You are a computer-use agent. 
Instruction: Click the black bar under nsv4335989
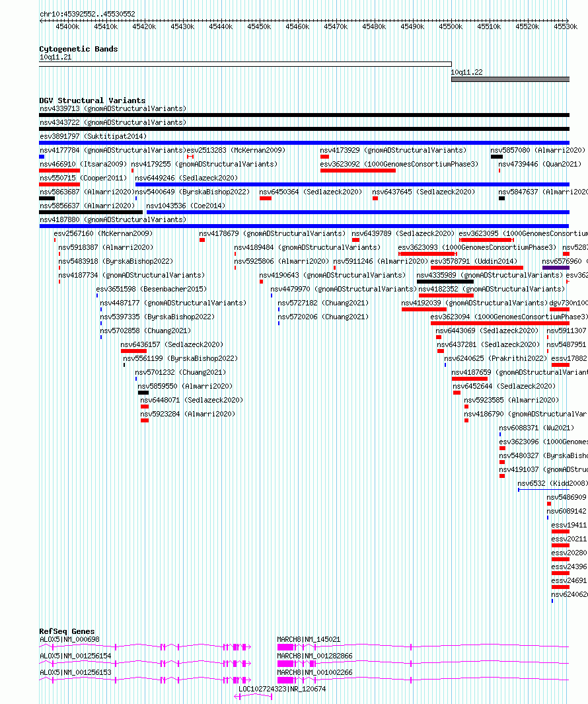(x=445, y=282)
